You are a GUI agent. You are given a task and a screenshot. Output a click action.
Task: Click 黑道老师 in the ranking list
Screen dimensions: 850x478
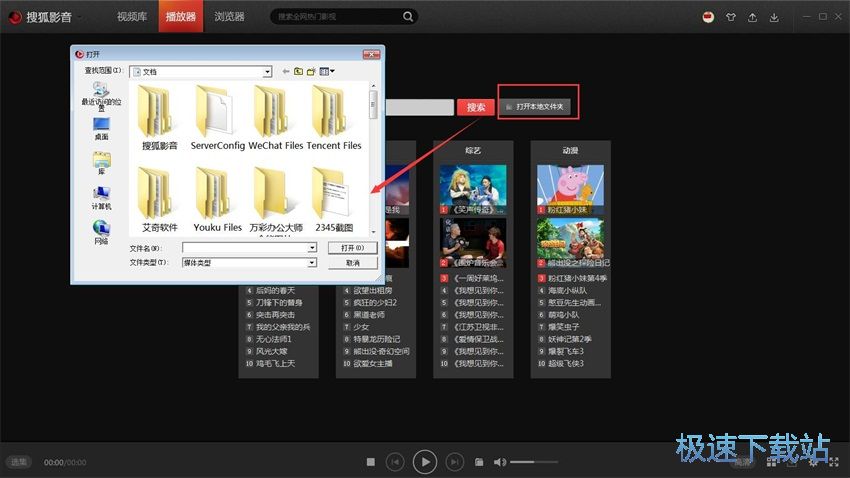coord(369,314)
